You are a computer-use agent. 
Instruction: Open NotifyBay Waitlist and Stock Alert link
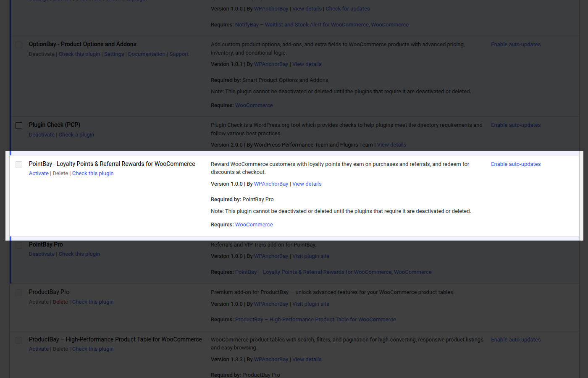(302, 25)
